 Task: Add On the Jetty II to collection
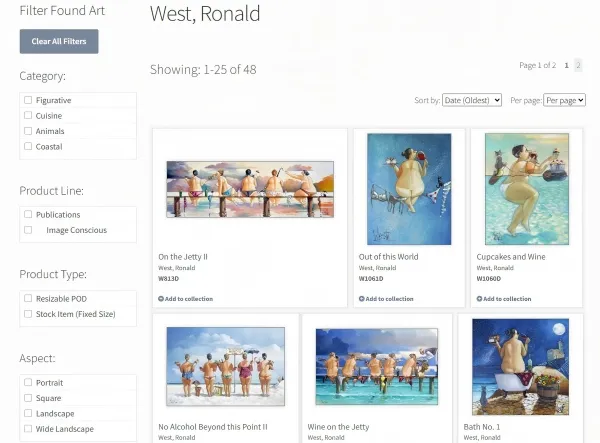pyautogui.click(x=185, y=299)
